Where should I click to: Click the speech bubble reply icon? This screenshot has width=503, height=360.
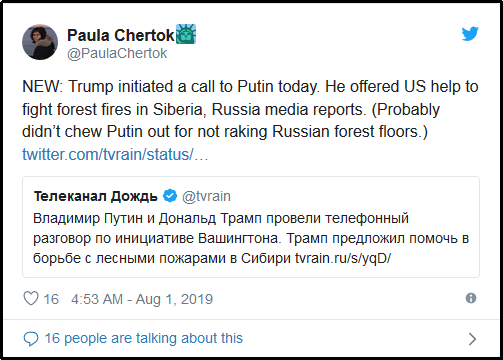tap(31, 339)
